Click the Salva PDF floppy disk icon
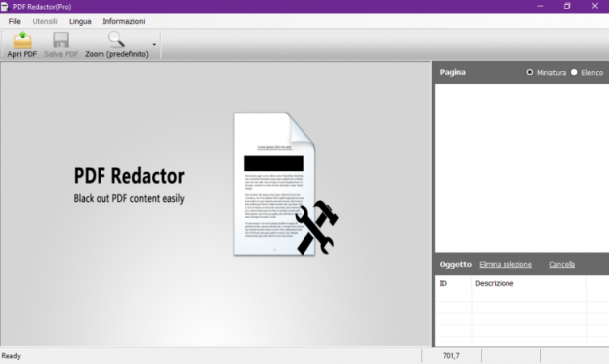The image size is (609, 364). 61,40
